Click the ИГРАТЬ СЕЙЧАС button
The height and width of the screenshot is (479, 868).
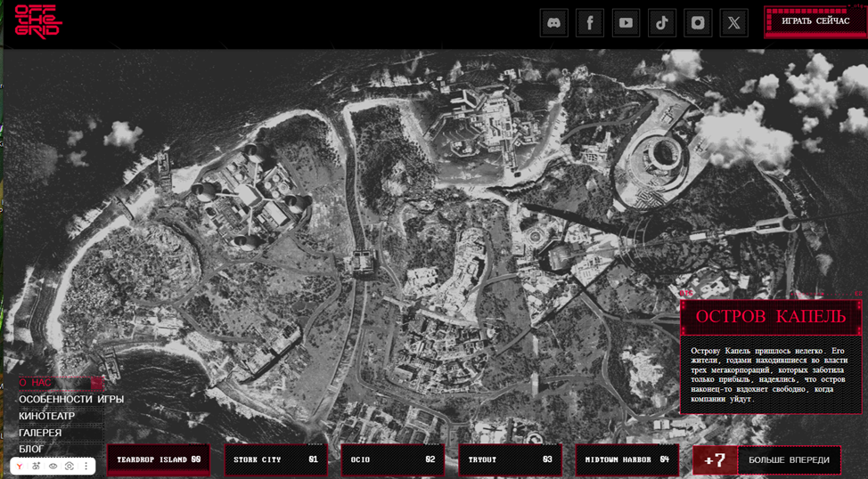(x=815, y=21)
